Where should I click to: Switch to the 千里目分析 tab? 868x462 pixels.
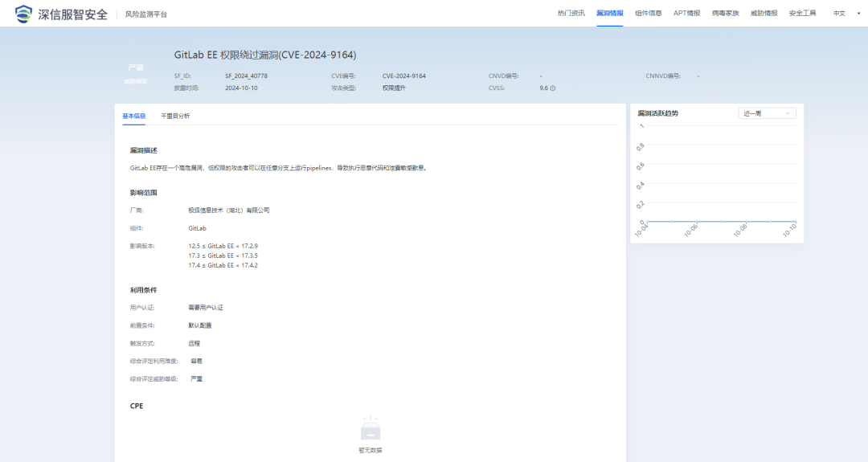(175, 117)
